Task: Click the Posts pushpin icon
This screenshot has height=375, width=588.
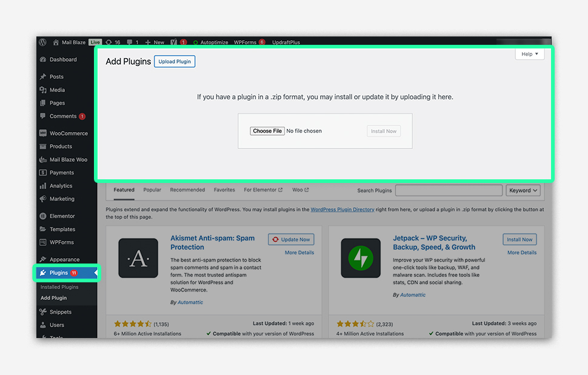Action: click(x=43, y=76)
